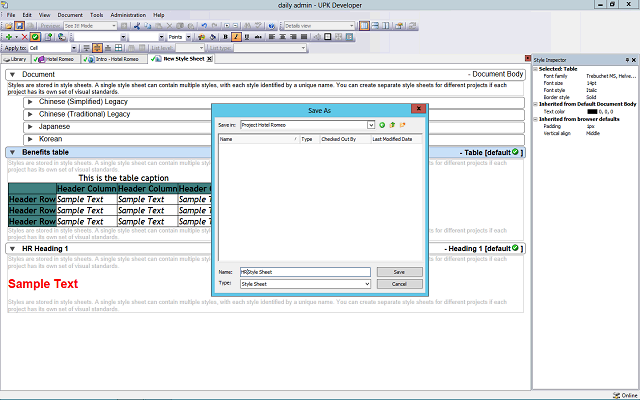Open the Save in location dropdown

pyautogui.click(x=371, y=125)
